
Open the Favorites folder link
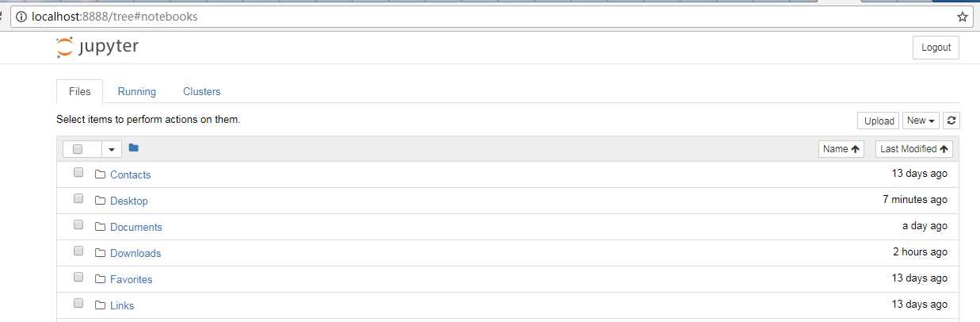click(x=132, y=279)
